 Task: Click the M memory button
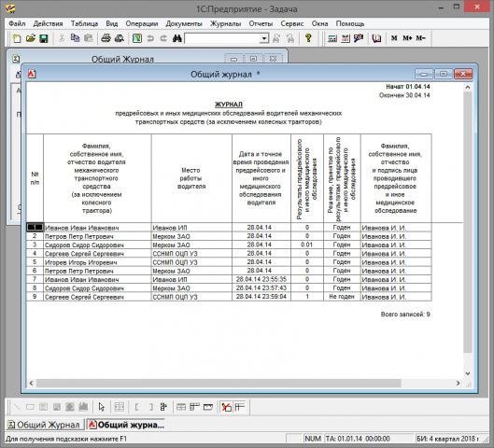point(394,38)
